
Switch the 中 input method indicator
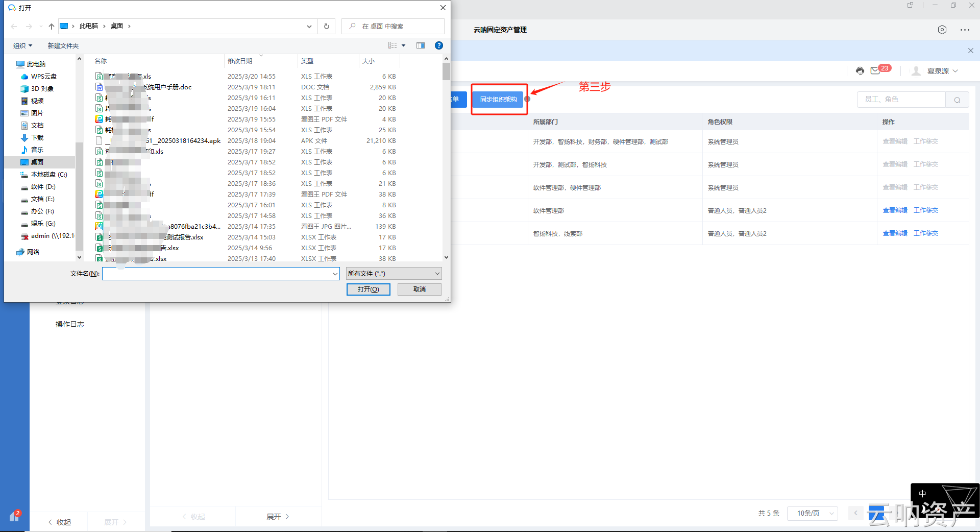pyautogui.click(x=922, y=494)
